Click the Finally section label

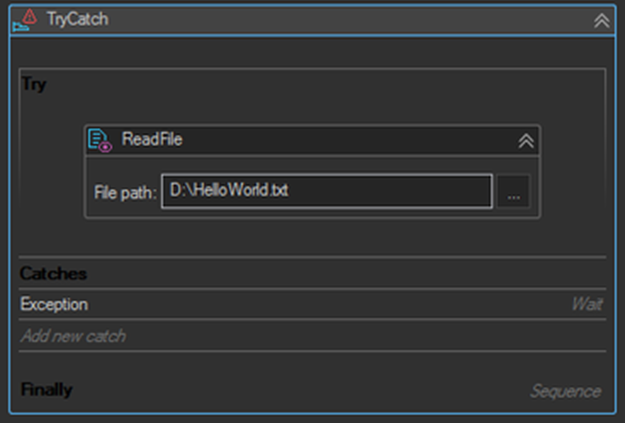pos(46,390)
